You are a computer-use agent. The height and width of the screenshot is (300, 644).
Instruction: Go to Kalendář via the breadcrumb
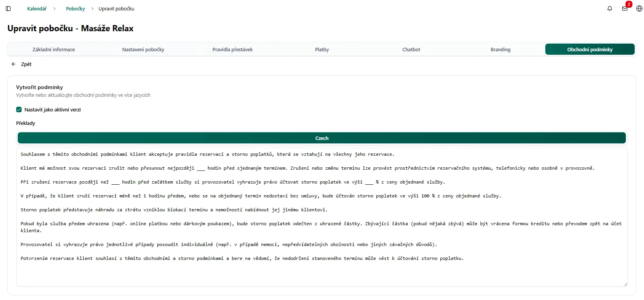tap(37, 8)
